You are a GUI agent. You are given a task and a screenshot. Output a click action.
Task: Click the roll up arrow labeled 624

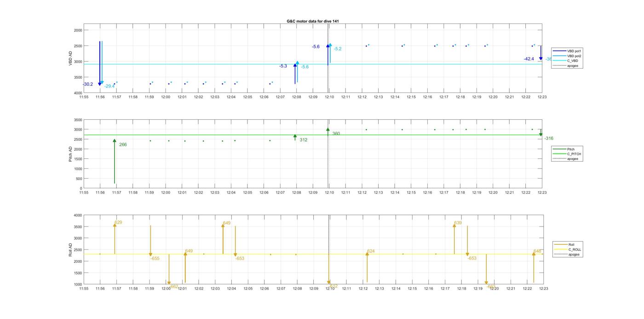coord(367,267)
